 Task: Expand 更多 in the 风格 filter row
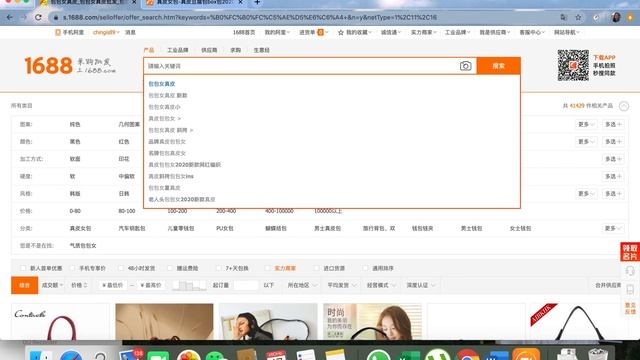(x=586, y=193)
